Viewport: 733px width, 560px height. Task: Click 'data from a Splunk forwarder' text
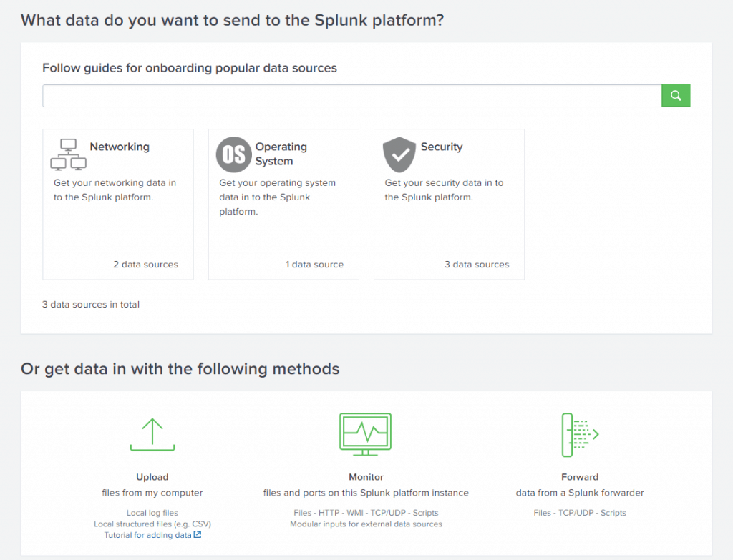[x=580, y=493]
